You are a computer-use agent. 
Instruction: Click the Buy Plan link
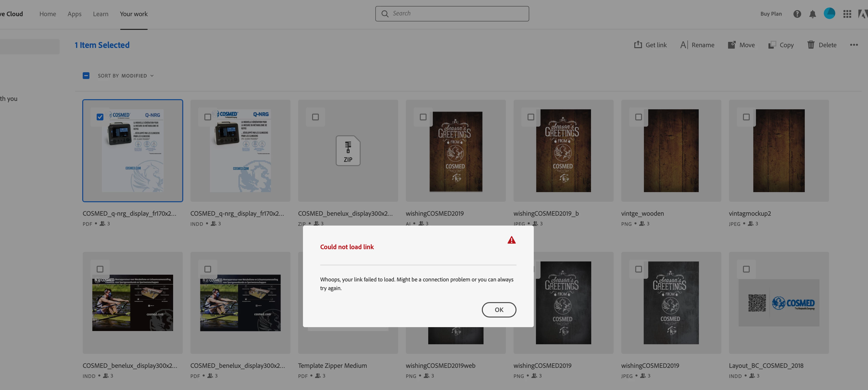coord(771,14)
